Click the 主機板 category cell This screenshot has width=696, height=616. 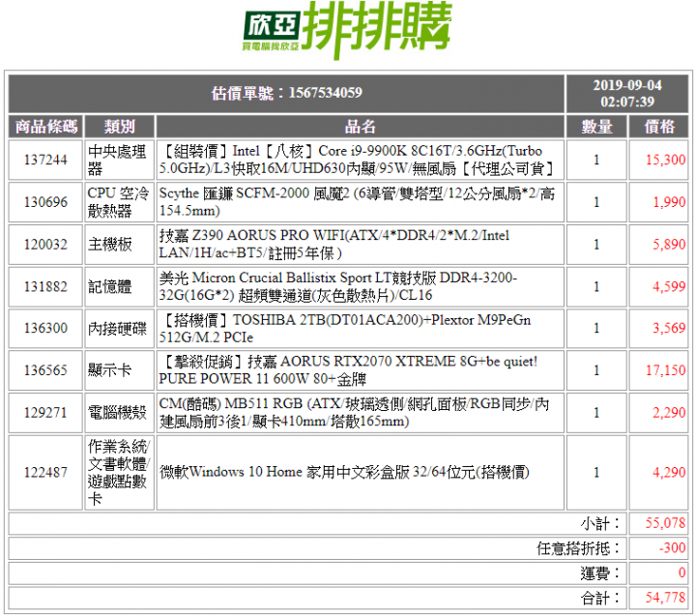point(120,245)
